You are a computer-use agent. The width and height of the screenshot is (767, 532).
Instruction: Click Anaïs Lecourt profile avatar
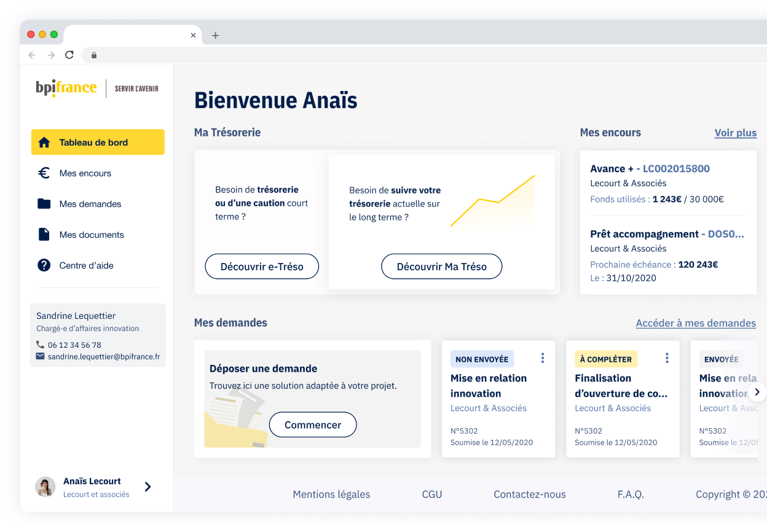click(x=45, y=487)
